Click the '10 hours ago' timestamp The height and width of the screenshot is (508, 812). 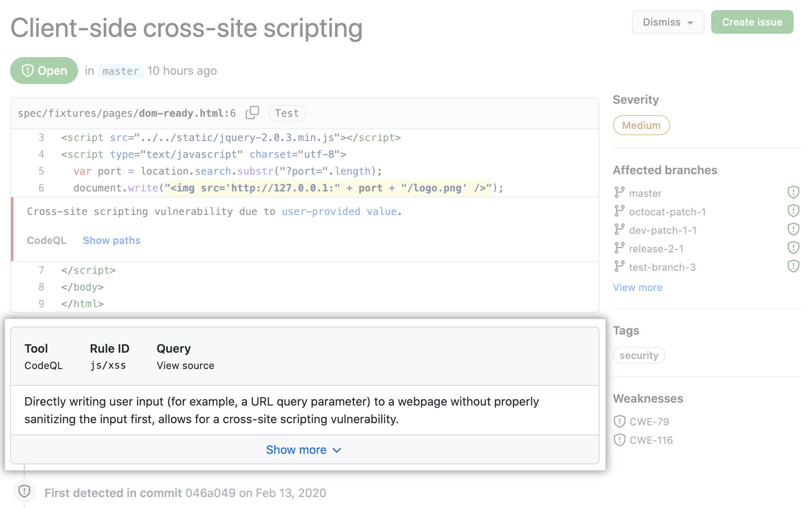pyautogui.click(x=182, y=71)
